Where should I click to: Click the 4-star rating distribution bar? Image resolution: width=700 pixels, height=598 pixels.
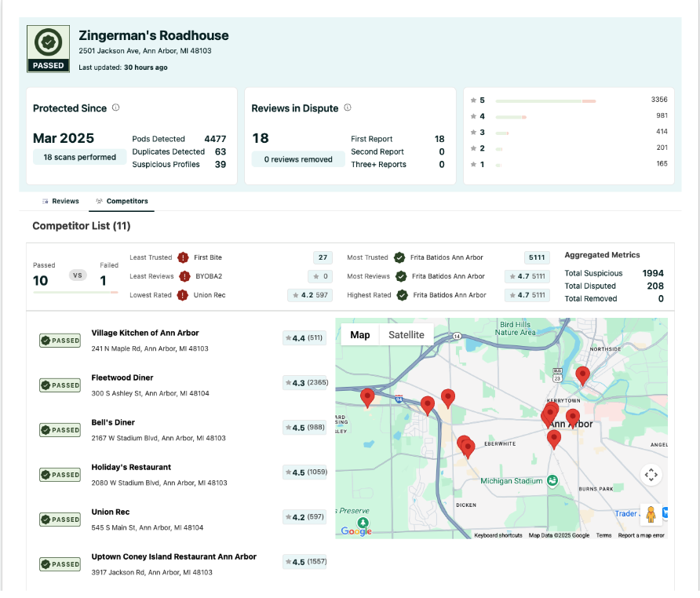click(x=511, y=117)
